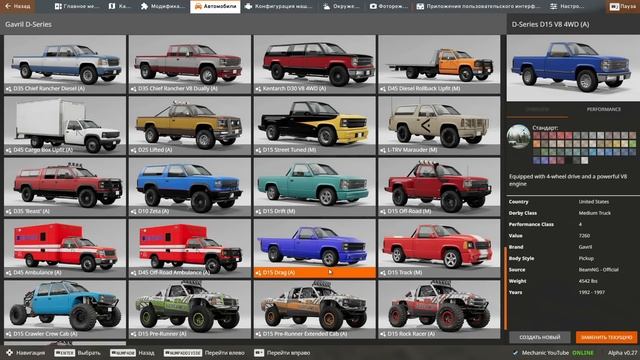Click the Alpha v0.27 version label
Image resolution: width=640 pixels, height=360 pixels.
tap(622, 353)
